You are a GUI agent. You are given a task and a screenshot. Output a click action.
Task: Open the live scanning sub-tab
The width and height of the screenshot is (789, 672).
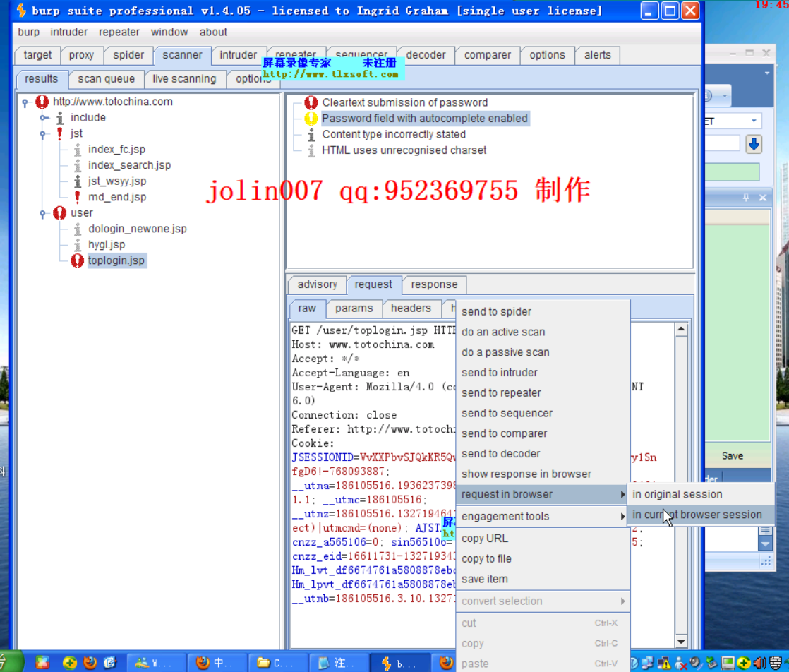pos(184,79)
